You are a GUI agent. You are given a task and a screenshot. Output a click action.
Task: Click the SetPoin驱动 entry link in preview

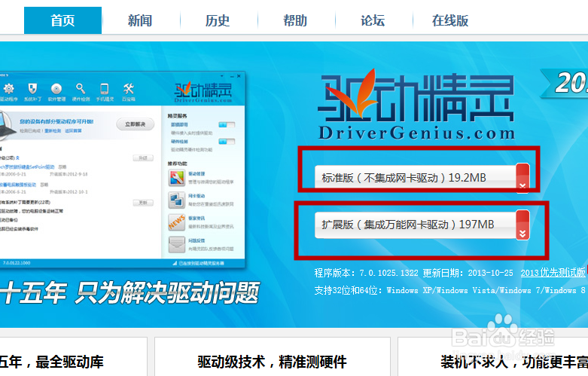tap(27, 167)
